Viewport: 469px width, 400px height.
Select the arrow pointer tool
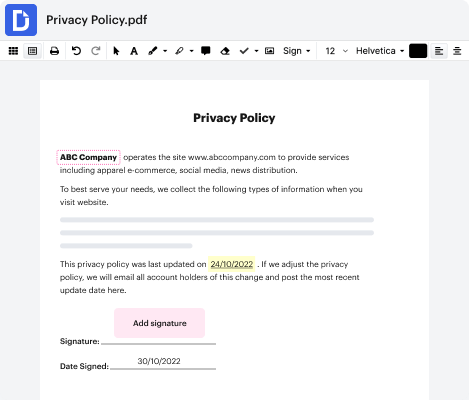point(116,51)
